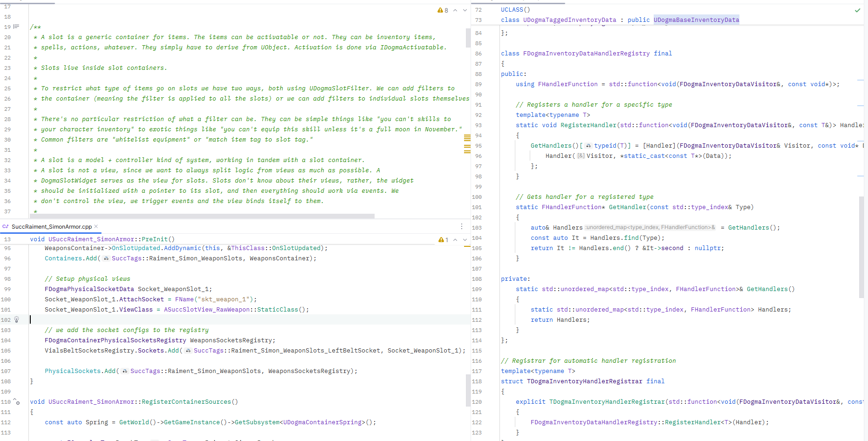Click ASuccSlotView_RawWeapon on line 101
This screenshot has height=441, width=868.
click(206, 310)
